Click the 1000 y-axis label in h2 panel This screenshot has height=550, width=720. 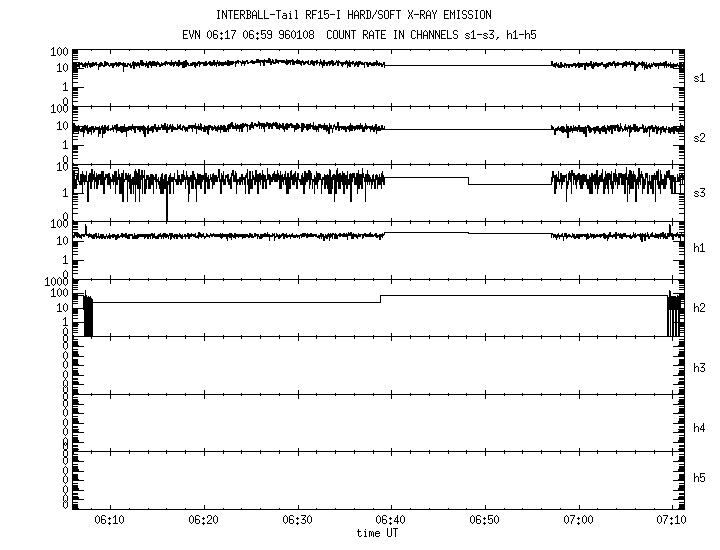pos(54,283)
